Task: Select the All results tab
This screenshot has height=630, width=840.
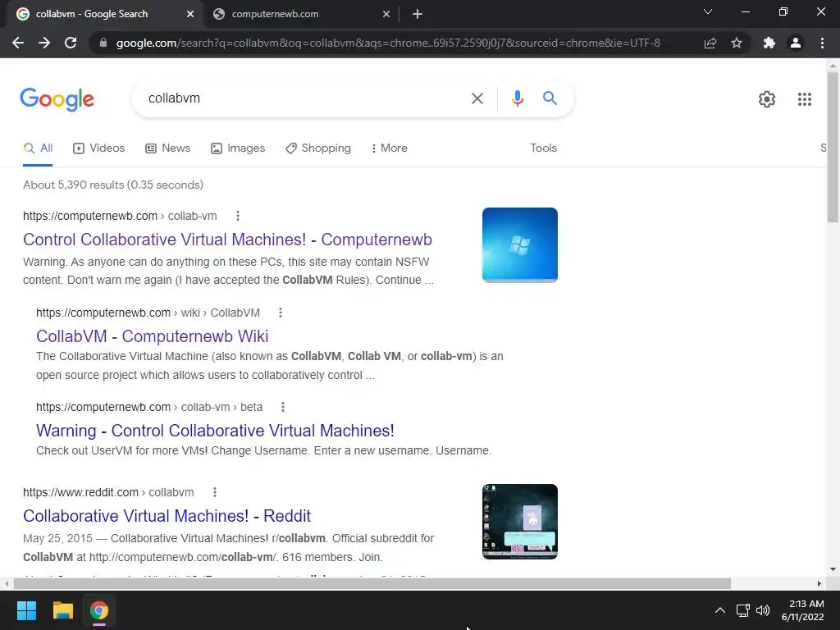Action: point(38,148)
